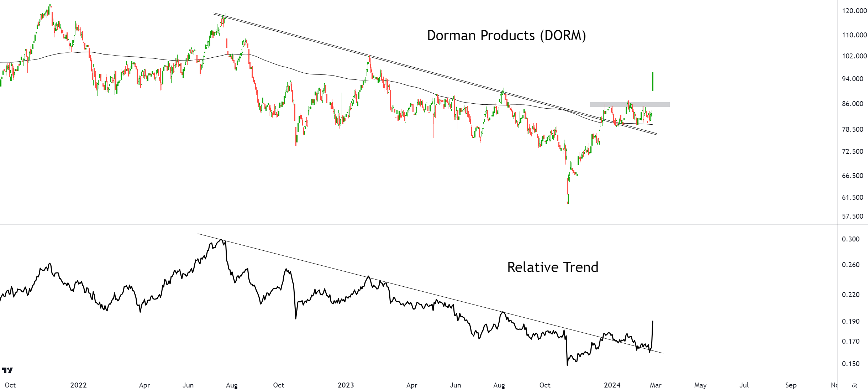Click the TradingView logo icon
Screen dimensions: 868x390
pyautogui.click(x=7, y=370)
